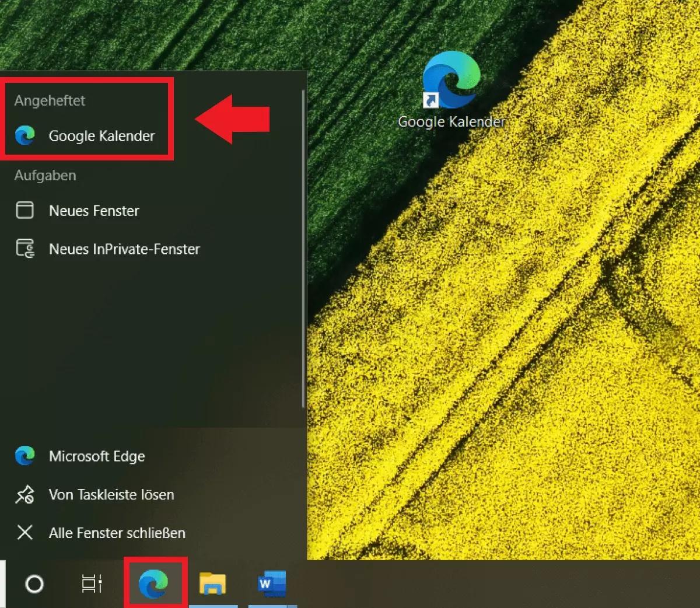700x608 pixels.
Task: Open File Explorer from the taskbar
Action: [x=213, y=583]
